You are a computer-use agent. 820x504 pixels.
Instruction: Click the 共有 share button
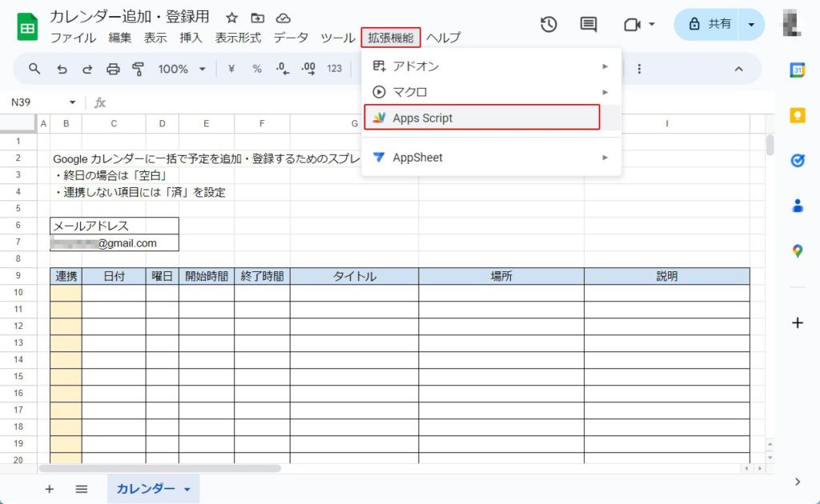tap(708, 24)
